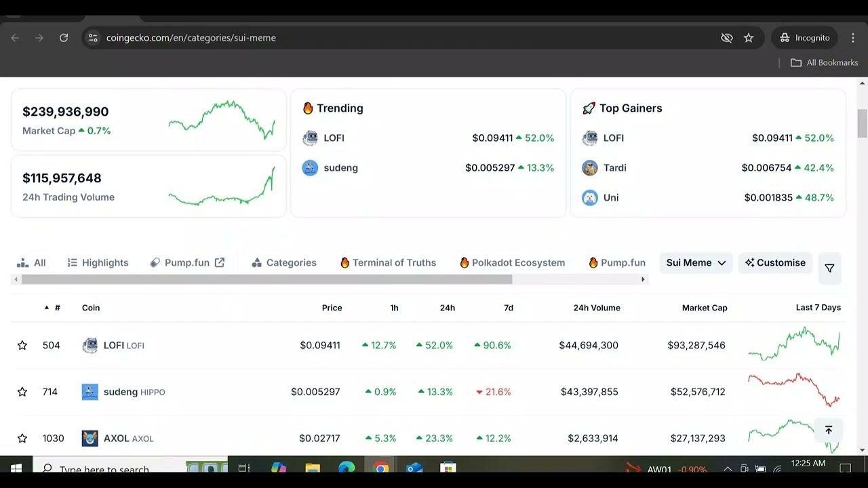The width and height of the screenshot is (868, 488).
Task: Open site information icon in address bar
Action: point(93,38)
